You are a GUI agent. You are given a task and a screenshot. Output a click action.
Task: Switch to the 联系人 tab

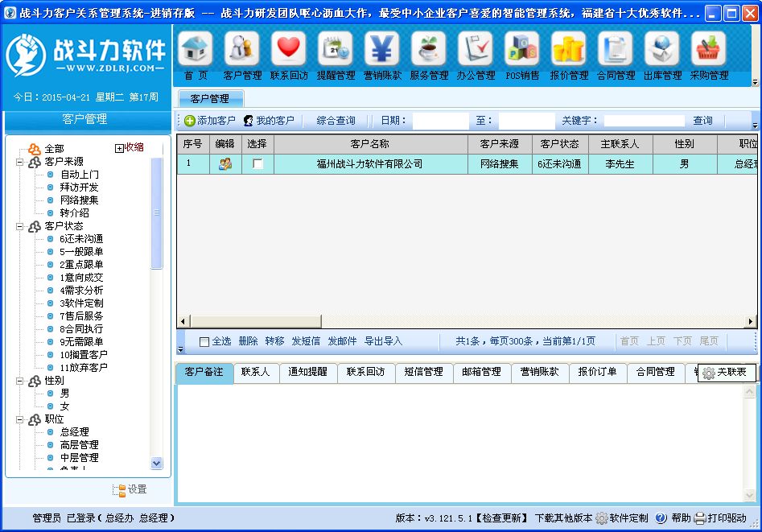tap(255, 372)
